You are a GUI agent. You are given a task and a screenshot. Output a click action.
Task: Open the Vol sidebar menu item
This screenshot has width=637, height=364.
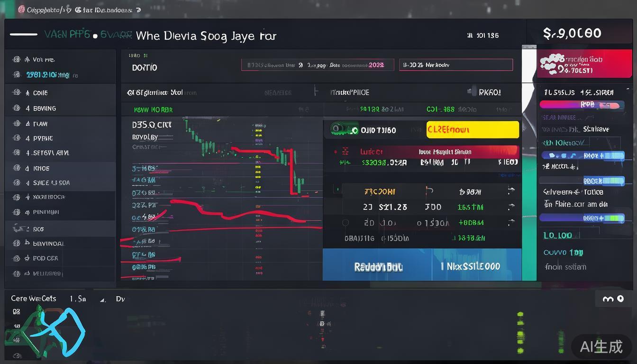pyautogui.click(x=44, y=60)
